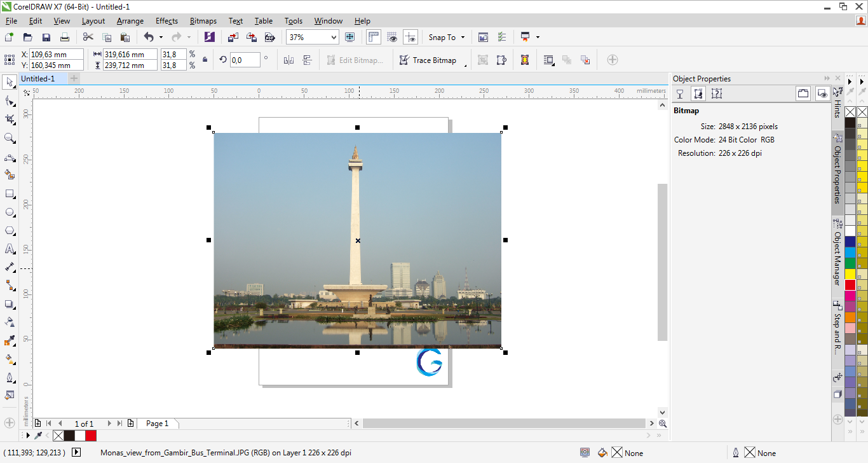Image resolution: width=868 pixels, height=463 pixels.
Task: Cut the selected object
Action: click(88, 37)
